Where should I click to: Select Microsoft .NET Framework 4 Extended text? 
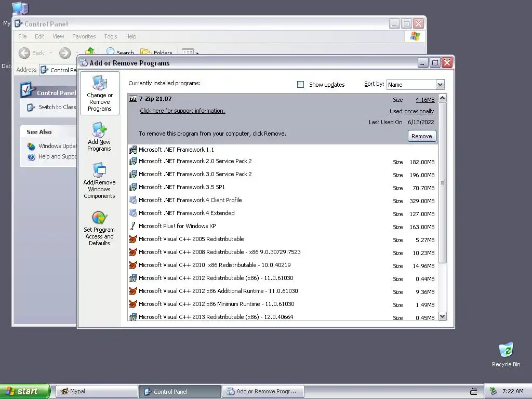pyautogui.click(x=187, y=213)
